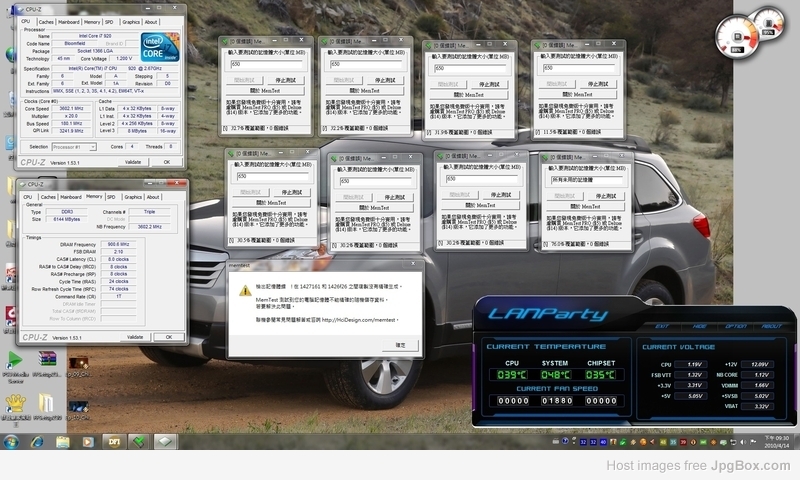Open the Mainboard tab in top CPU-Z
This screenshot has height=480, width=800.
(x=69, y=21)
